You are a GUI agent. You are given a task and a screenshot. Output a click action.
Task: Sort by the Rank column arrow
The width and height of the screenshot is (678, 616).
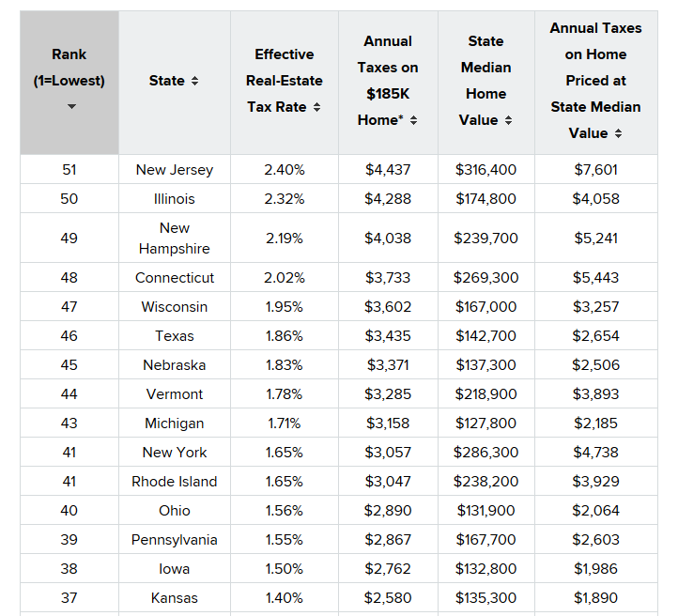coord(69,107)
